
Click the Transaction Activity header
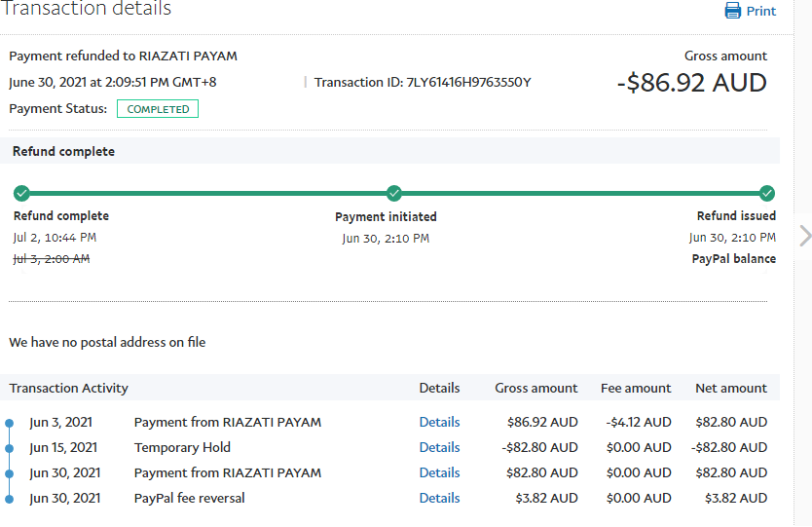[69, 388]
